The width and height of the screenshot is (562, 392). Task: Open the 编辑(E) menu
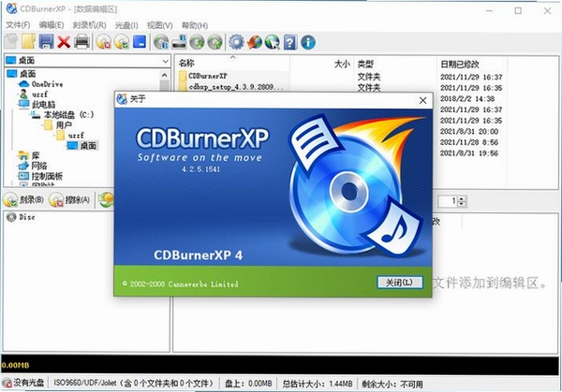(52, 25)
